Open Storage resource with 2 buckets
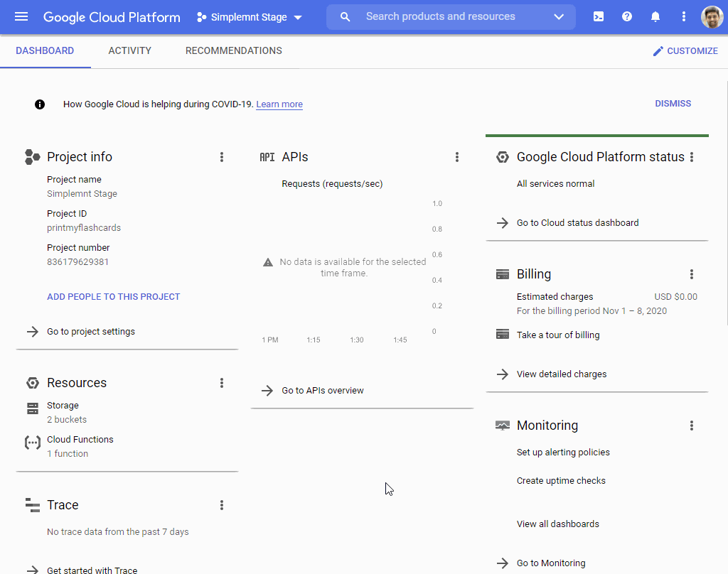 point(67,412)
